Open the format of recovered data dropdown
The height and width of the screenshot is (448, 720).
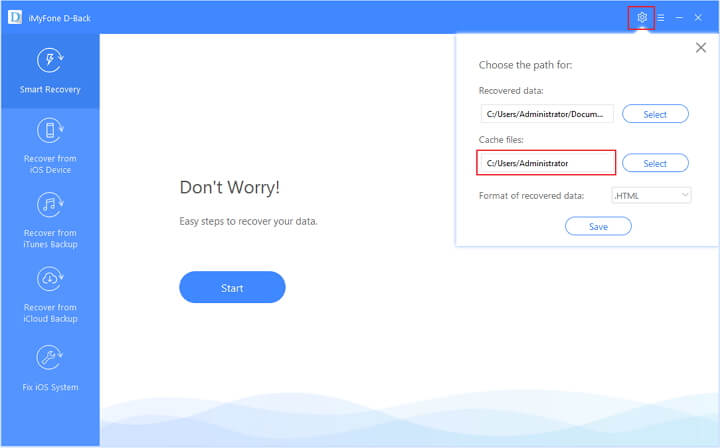point(652,196)
